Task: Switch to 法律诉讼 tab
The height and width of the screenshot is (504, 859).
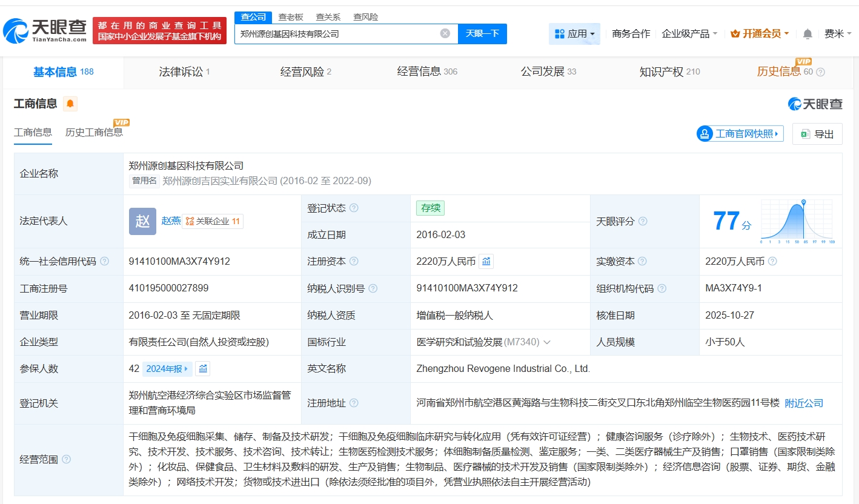Action: pyautogui.click(x=184, y=72)
